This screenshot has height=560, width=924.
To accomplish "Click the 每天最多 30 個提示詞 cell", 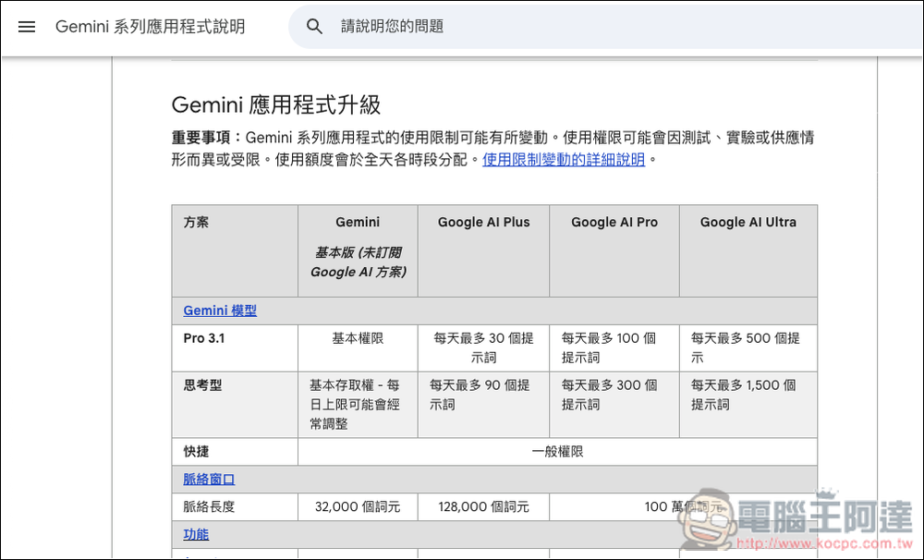I will click(x=484, y=347).
